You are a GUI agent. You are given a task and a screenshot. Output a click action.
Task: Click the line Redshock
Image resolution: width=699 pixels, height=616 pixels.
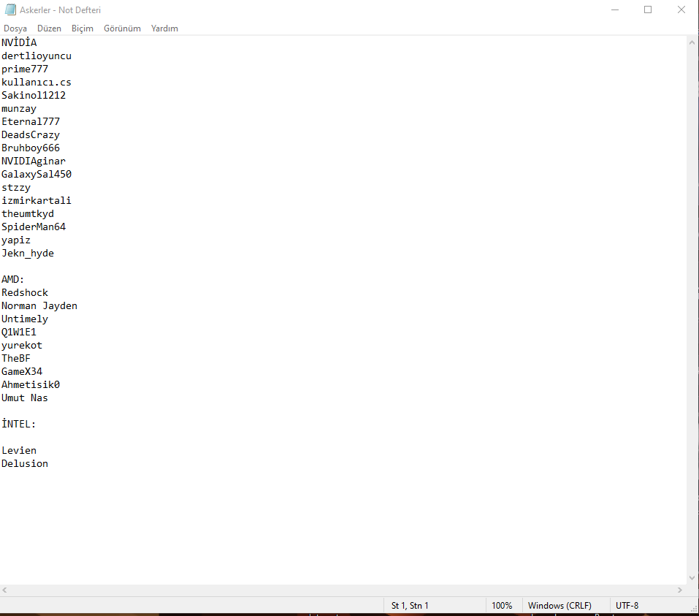[x=25, y=293]
